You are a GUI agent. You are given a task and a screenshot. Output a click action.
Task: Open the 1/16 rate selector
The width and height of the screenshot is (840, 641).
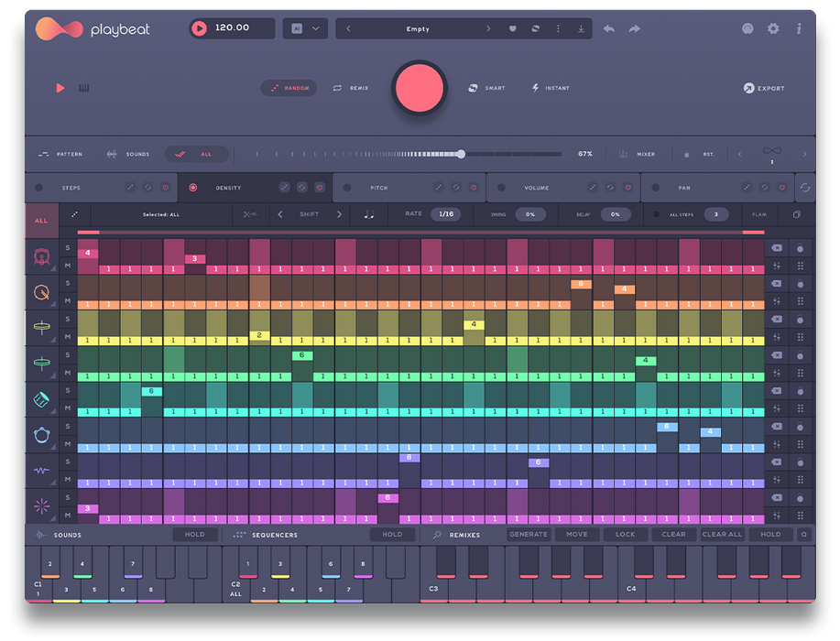[446, 214]
